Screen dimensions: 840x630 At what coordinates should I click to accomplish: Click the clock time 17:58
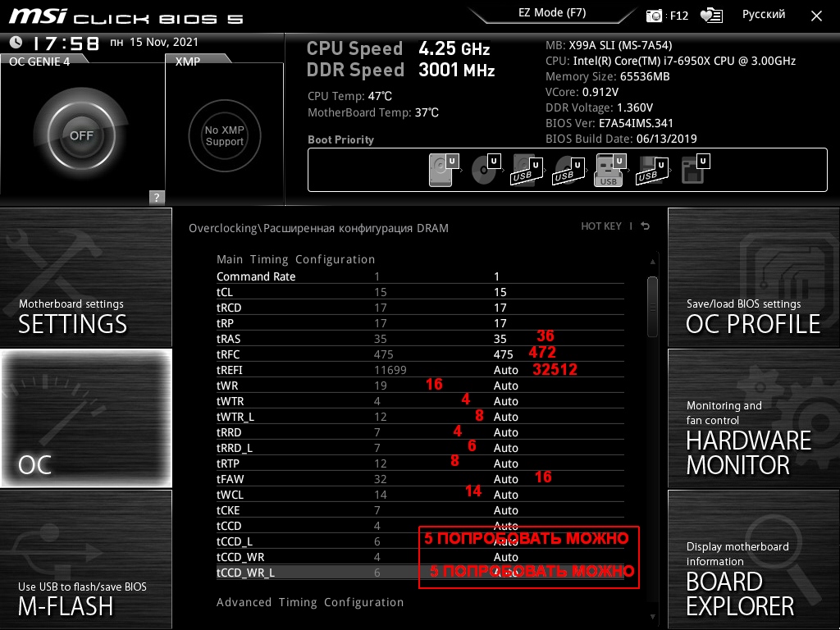(66, 43)
